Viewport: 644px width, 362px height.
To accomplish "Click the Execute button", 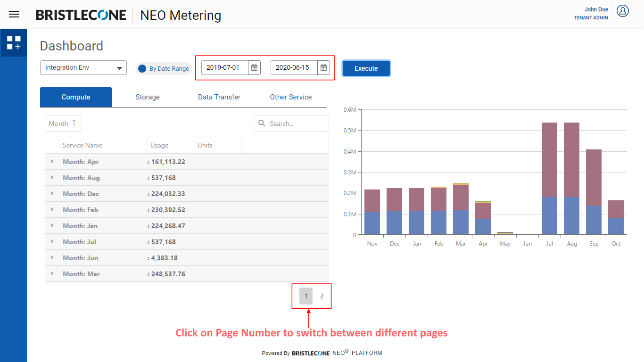I will [x=366, y=68].
